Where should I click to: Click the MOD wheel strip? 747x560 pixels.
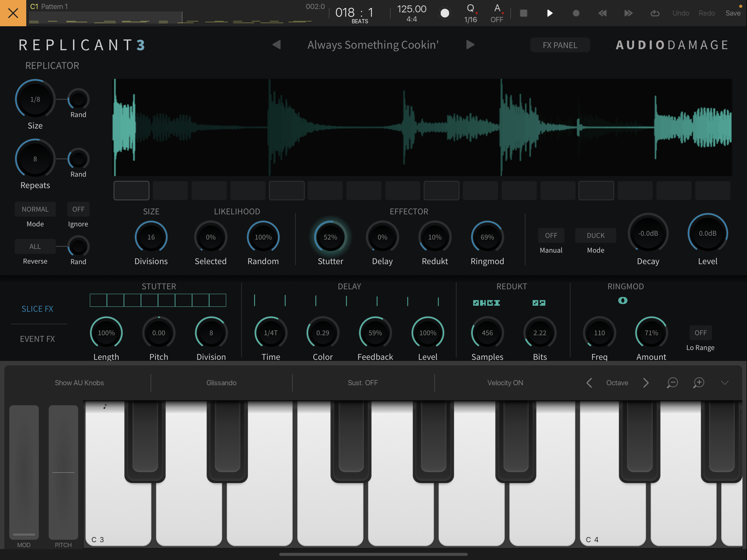pos(24,472)
